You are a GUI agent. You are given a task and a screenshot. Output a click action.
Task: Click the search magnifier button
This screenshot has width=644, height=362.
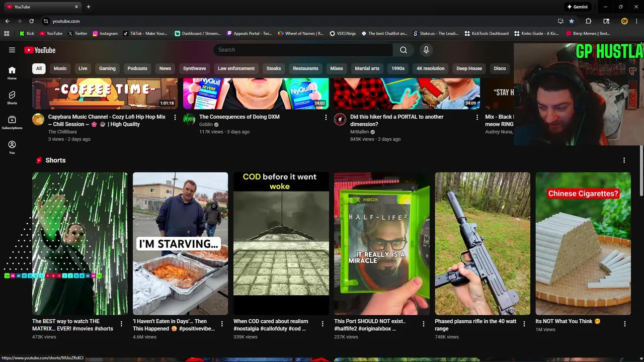[404, 50]
